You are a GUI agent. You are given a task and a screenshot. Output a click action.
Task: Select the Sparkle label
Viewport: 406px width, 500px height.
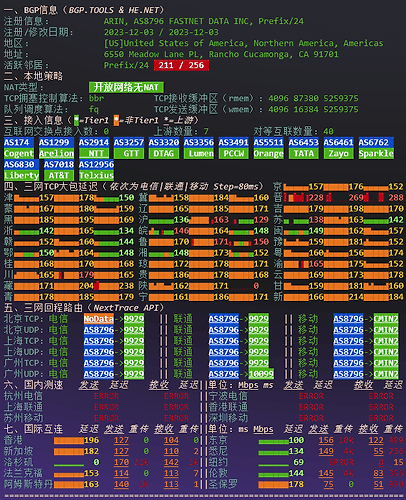[376, 153]
